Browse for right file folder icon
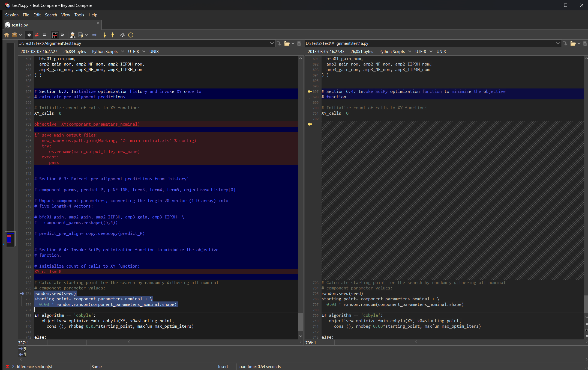The height and width of the screenshot is (370, 588). click(573, 43)
